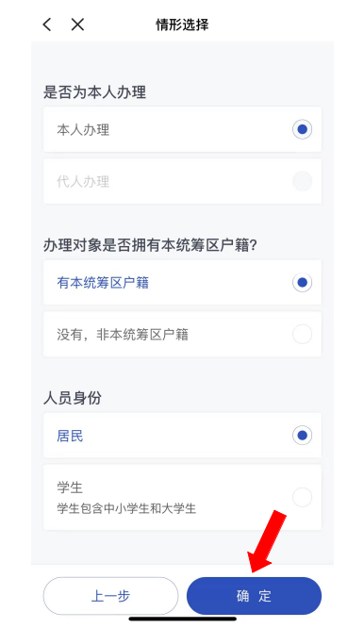Tap the back arrow icon

47,25
